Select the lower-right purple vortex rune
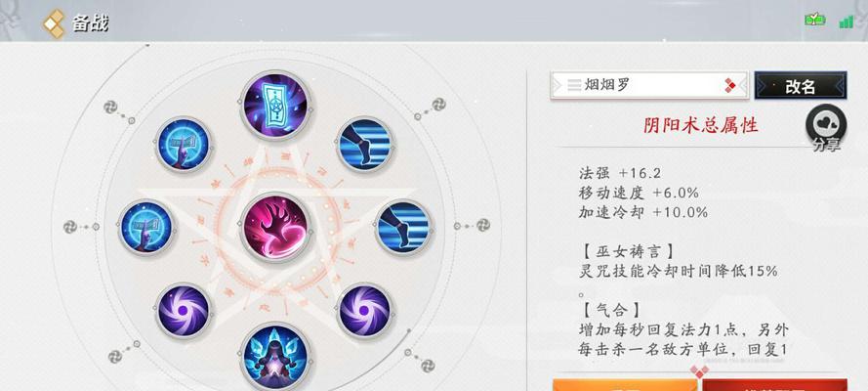Image resolution: width=868 pixels, height=391 pixels. (x=364, y=311)
